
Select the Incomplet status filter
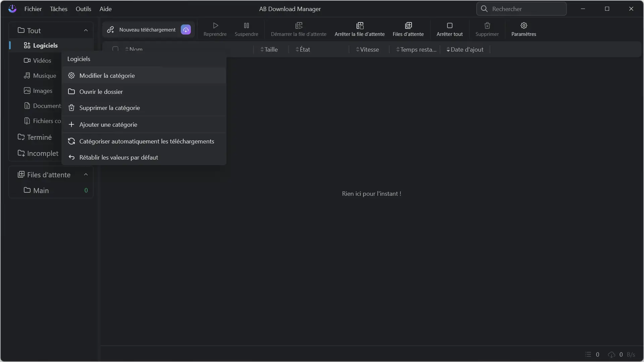click(x=38, y=153)
